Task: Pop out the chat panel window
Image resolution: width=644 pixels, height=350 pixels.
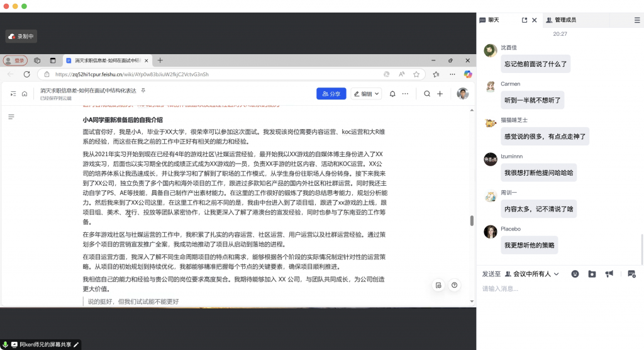Action: pyautogui.click(x=525, y=20)
